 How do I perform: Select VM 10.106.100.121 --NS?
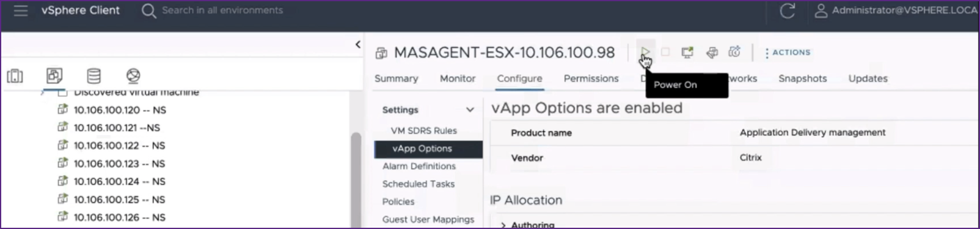(117, 128)
